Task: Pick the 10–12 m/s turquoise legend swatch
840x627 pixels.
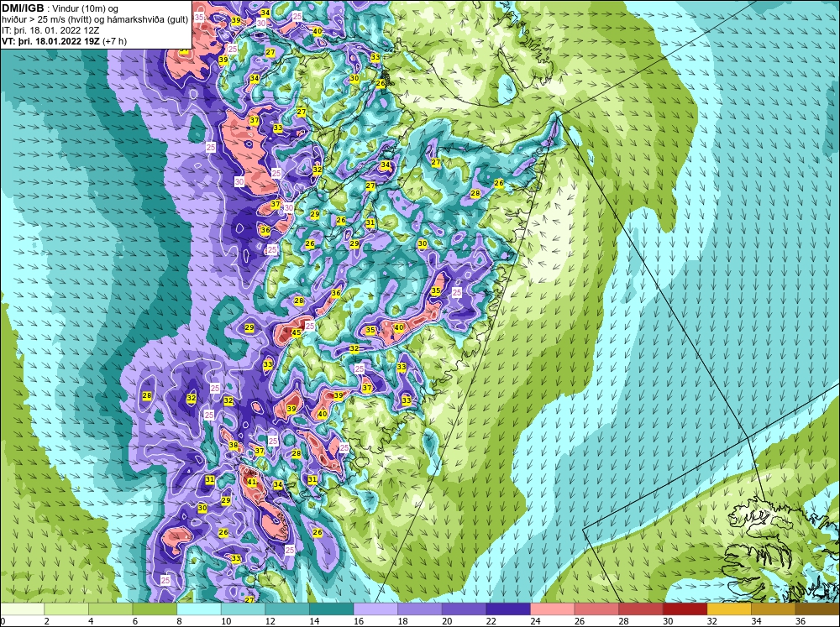Action: click(x=244, y=609)
